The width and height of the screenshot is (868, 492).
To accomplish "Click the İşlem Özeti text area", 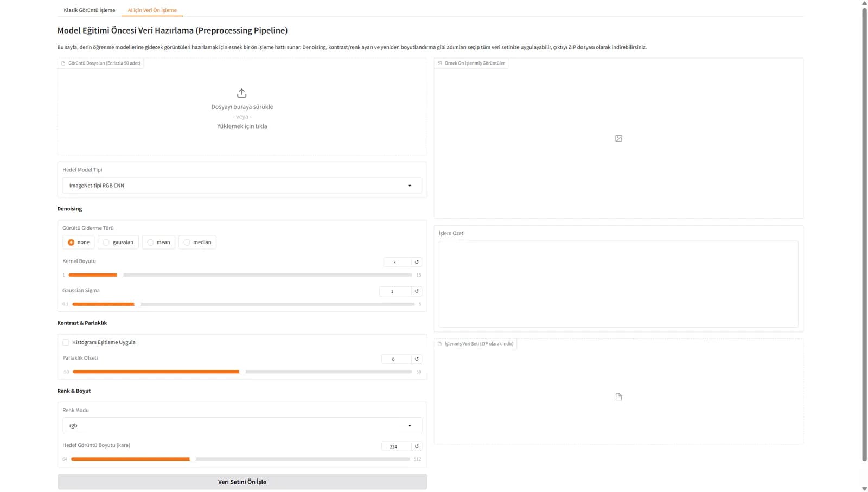I will [x=618, y=284].
